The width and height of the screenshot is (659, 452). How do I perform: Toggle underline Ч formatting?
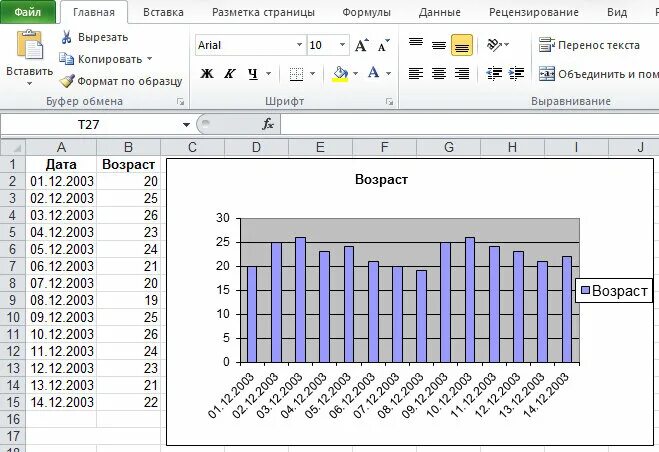(253, 74)
